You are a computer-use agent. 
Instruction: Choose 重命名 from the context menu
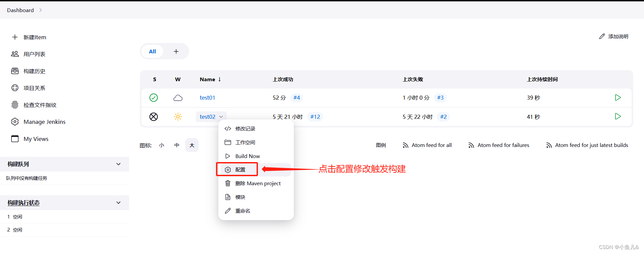(256, 211)
